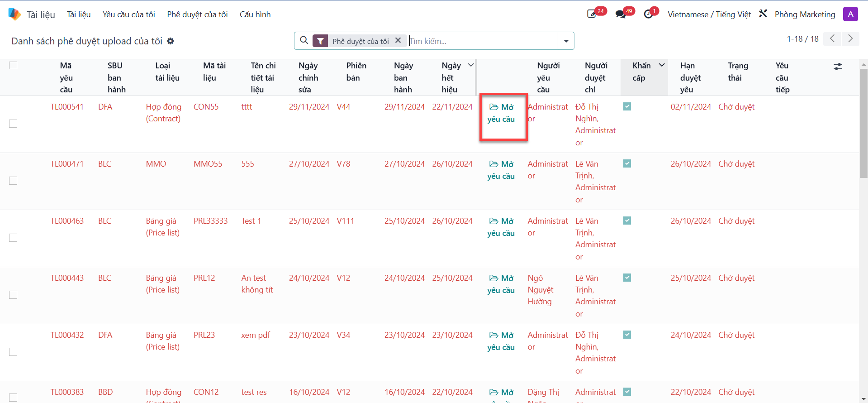Open request for TL000463 row
The image size is (868, 403).
pyautogui.click(x=501, y=227)
